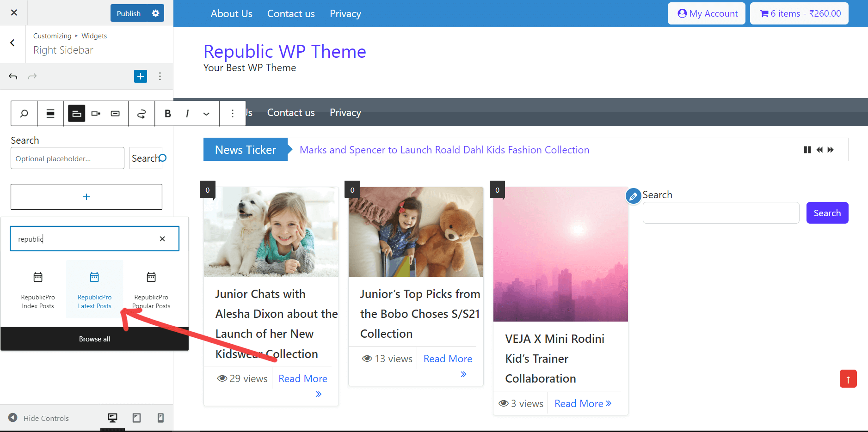Image resolution: width=868 pixels, height=432 pixels.
Task: Click purple Search button in sidebar
Action: 827,213
